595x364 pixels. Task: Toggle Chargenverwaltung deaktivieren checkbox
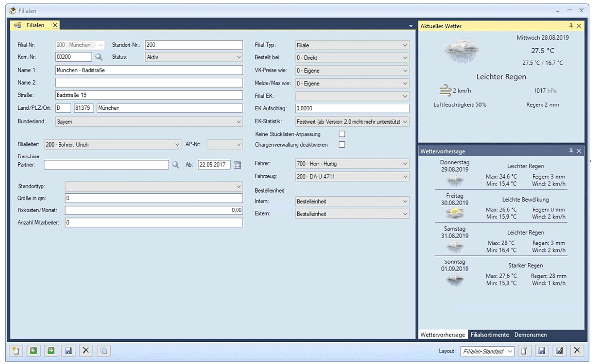(x=342, y=145)
